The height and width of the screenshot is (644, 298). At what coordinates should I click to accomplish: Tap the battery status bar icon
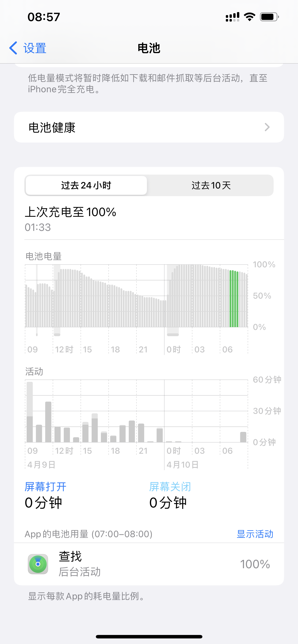(269, 17)
